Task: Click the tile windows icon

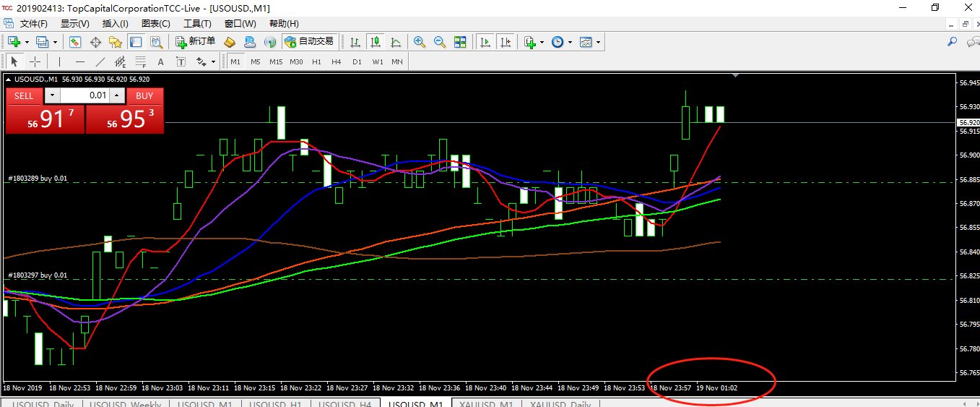Action: (x=460, y=42)
